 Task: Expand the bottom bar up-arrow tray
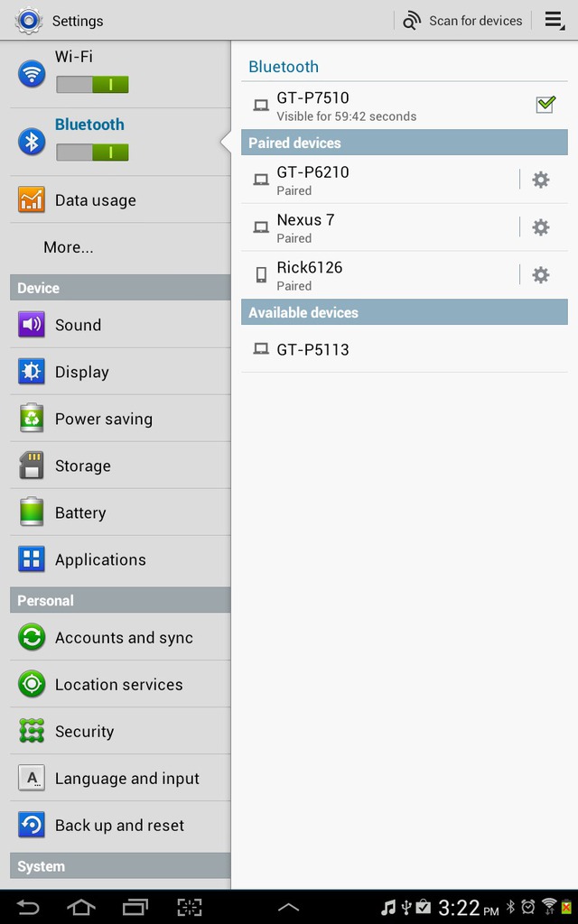pyautogui.click(x=288, y=907)
